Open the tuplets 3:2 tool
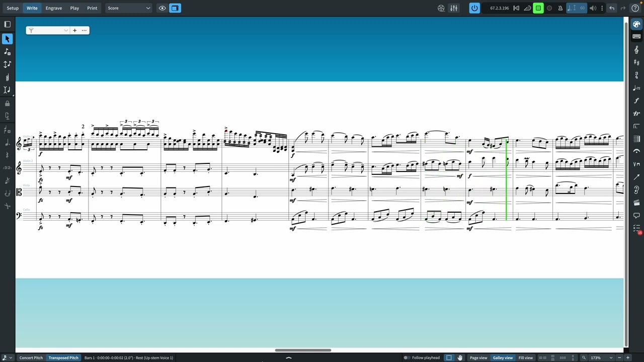The image size is (644, 362). click(x=7, y=167)
